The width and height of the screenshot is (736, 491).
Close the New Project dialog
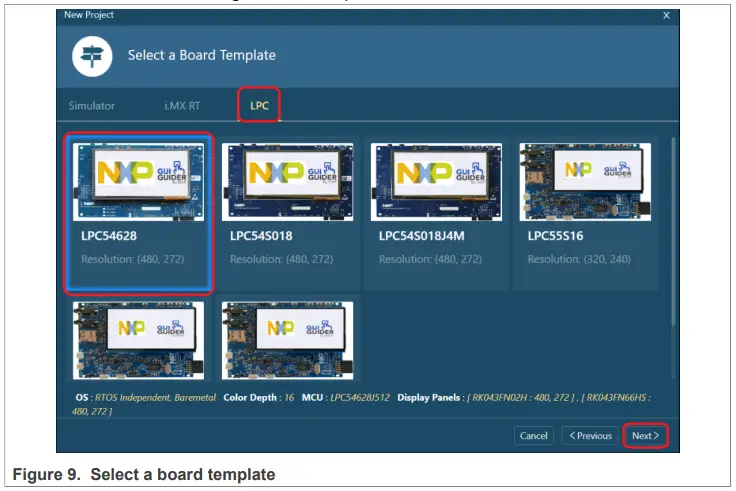(666, 15)
